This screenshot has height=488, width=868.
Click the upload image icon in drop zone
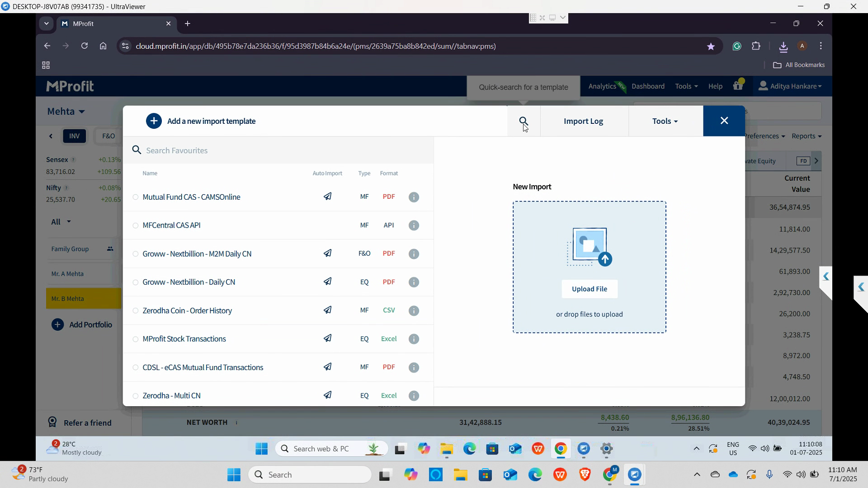[590, 247]
